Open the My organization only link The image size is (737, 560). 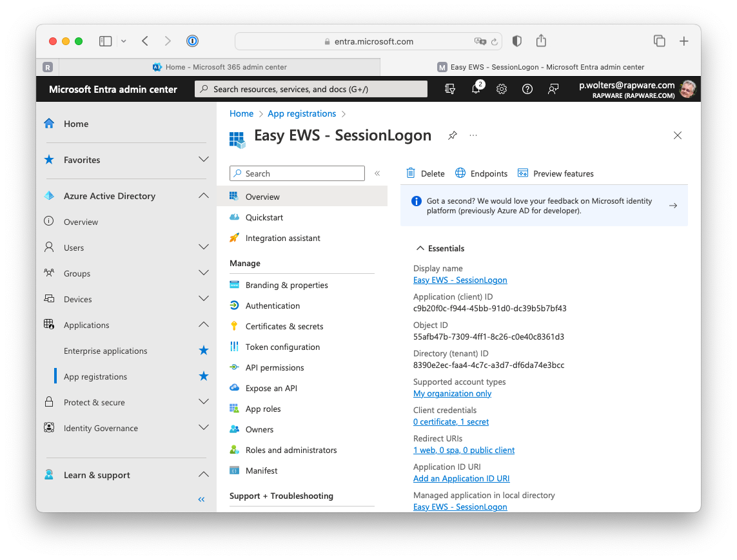pyautogui.click(x=452, y=394)
